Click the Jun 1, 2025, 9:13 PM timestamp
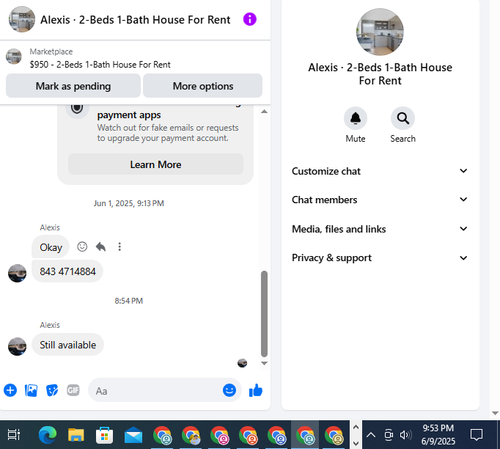This screenshot has height=449, width=500. [x=129, y=203]
